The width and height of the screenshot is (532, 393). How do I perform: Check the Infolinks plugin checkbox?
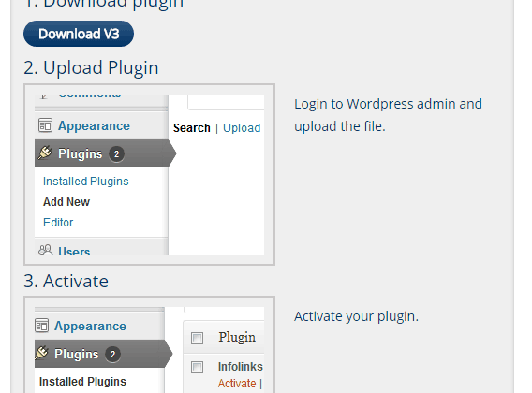197,367
